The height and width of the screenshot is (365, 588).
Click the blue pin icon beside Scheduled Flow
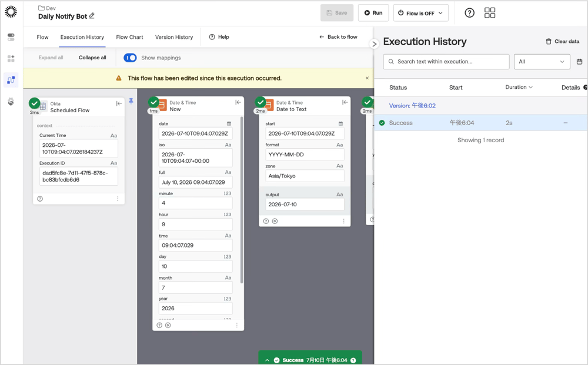tap(131, 101)
